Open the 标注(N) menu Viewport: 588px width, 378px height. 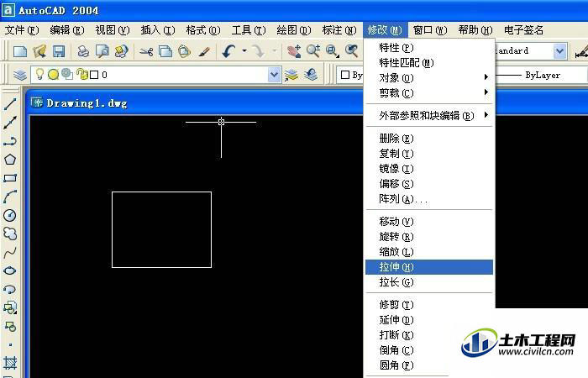pos(339,30)
